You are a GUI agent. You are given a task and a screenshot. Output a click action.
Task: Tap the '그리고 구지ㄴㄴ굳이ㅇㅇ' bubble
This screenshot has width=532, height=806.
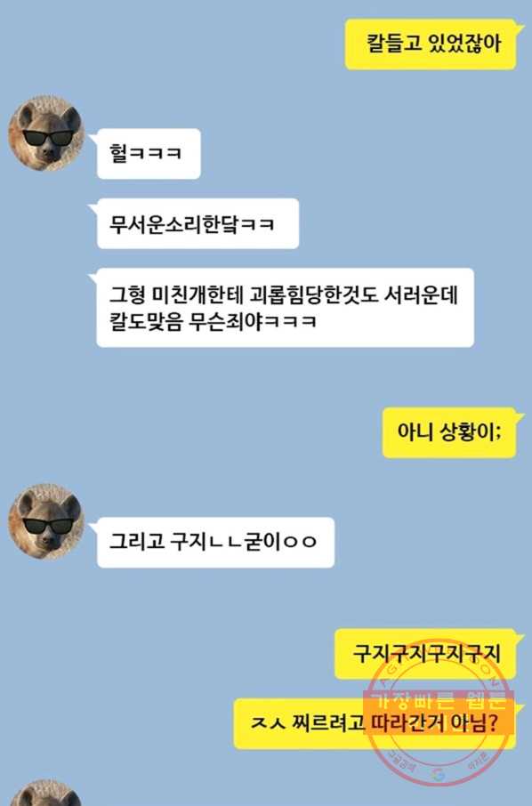tap(215, 543)
